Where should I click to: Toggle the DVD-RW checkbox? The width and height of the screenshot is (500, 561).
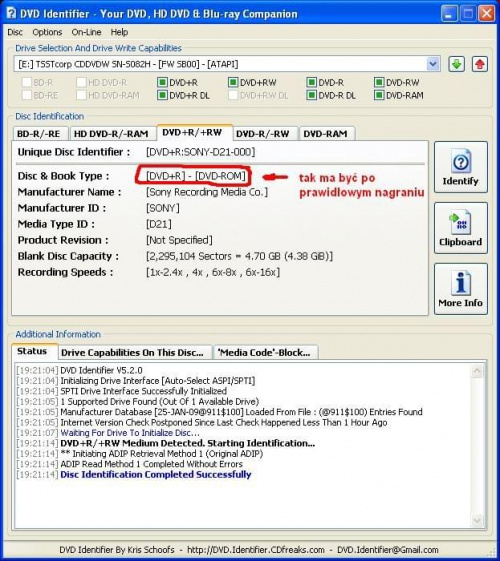[x=379, y=83]
